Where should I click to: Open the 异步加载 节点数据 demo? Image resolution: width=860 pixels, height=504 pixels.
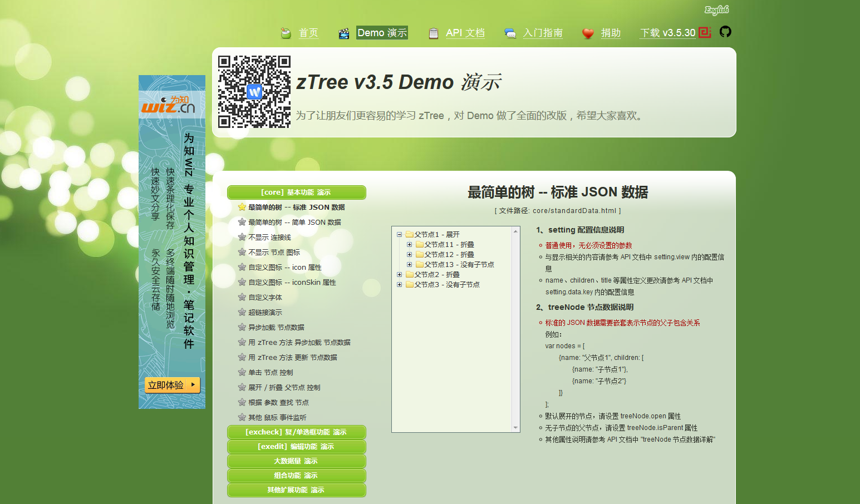[x=276, y=328]
